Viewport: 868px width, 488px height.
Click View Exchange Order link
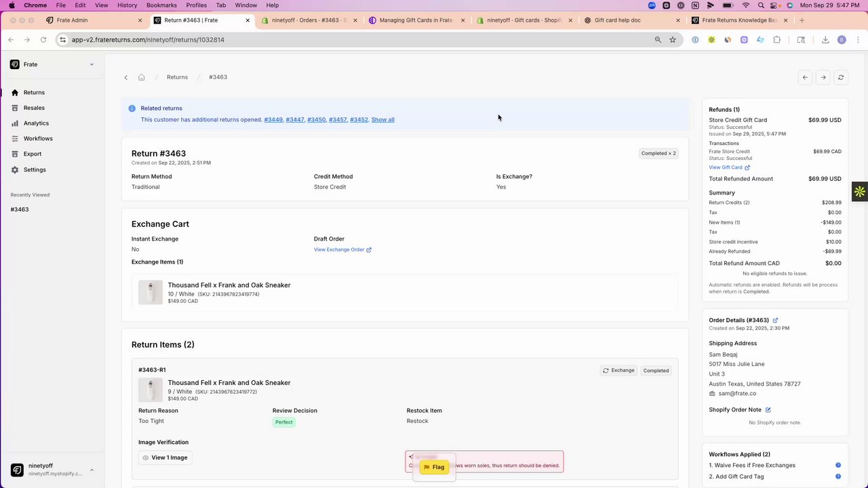pyautogui.click(x=342, y=249)
